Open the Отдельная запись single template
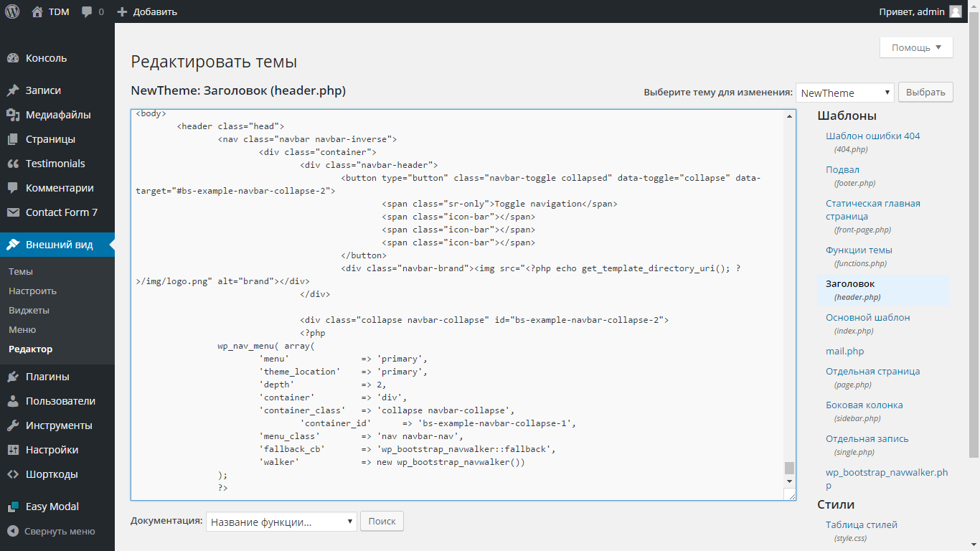980x551 pixels. pyautogui.click(x=867, y=438)
